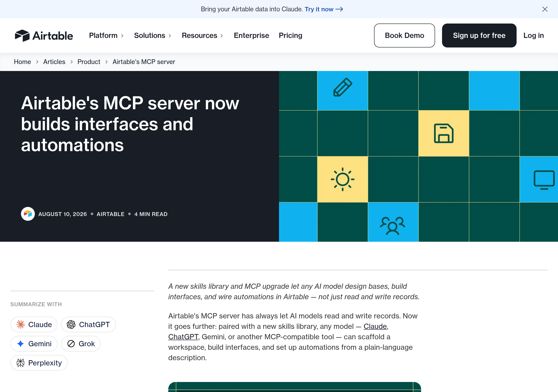Click the arrow icon after Try it now
Viewport: 558px width, 392px height.
click(x=339, y=9)
